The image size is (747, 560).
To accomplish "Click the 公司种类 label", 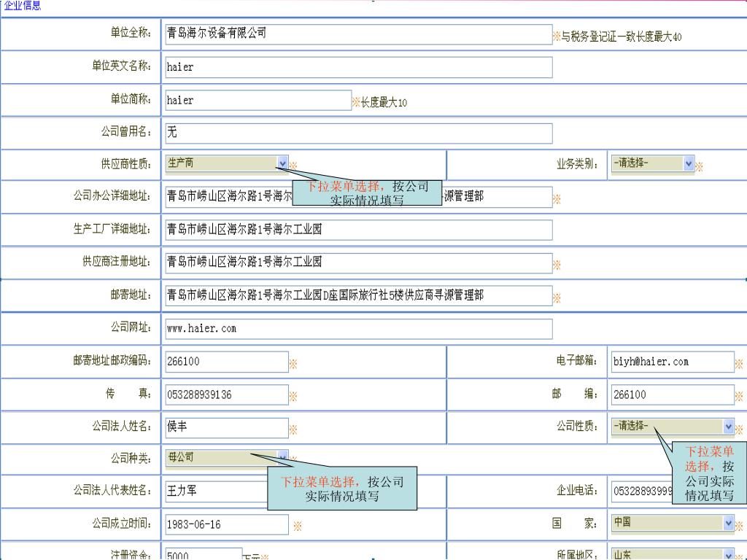I will click(x=131, y=459).
